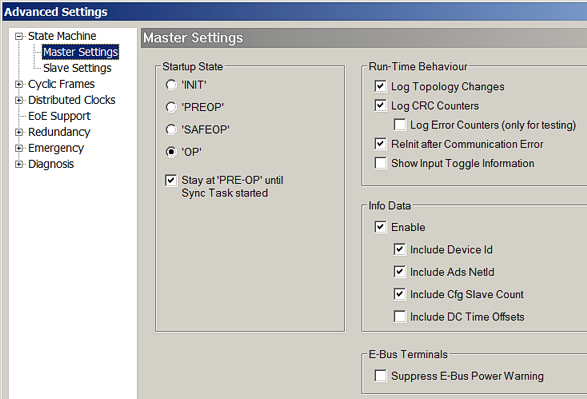Viewport: 587px width, 399px height.
Task: Toggle Include Device Id checkbox
Action: tap(399, 250)
